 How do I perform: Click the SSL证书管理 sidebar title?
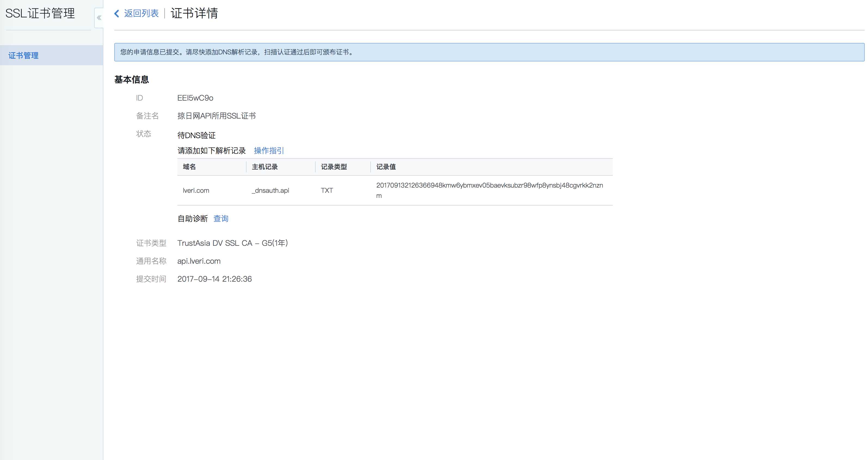tap(40, 14)
